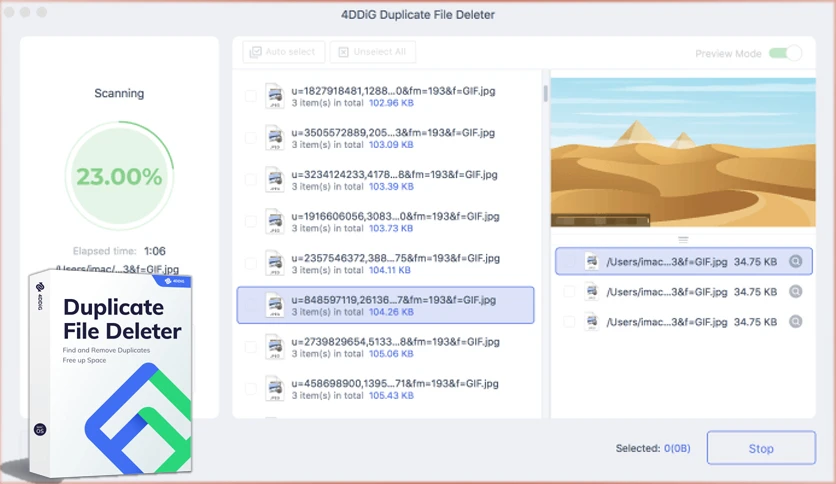Select the u=458698900,1395...GIF.jpg filename
This screenshot has height=484, width=836.
point(395,384)
